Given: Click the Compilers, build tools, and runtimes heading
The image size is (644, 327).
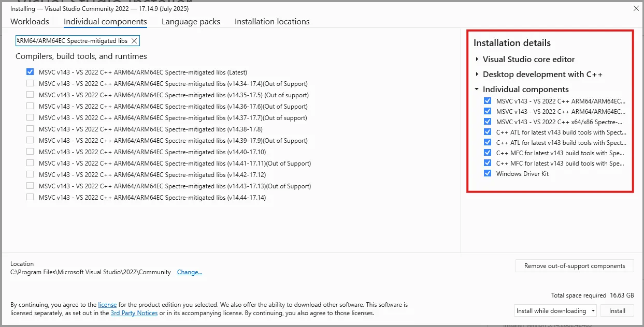Looking at the screenshot, I should [81, 56].
